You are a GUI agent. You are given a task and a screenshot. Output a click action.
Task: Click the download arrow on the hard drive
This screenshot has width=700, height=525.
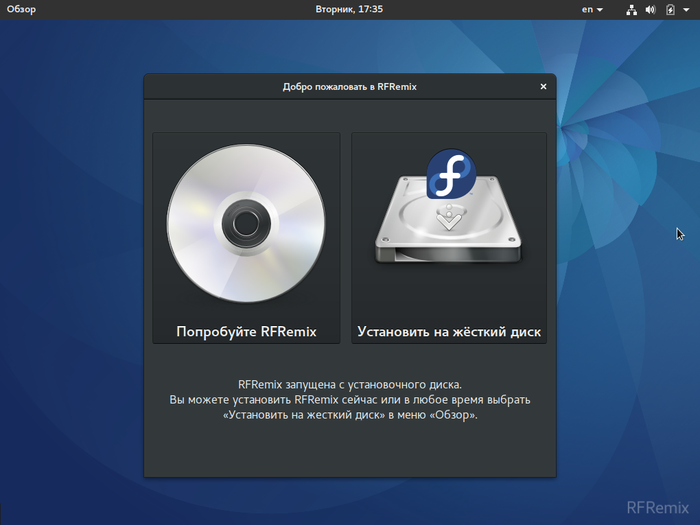coord(449,216)
